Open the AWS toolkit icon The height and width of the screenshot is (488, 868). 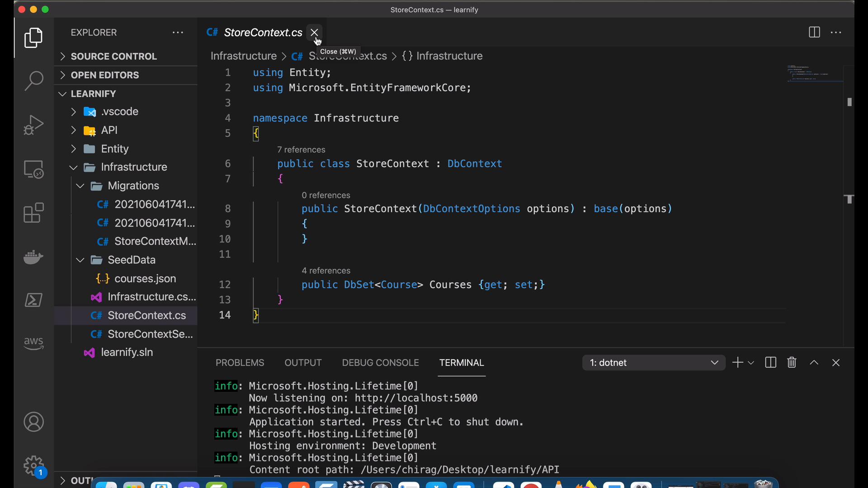point(33,343)
